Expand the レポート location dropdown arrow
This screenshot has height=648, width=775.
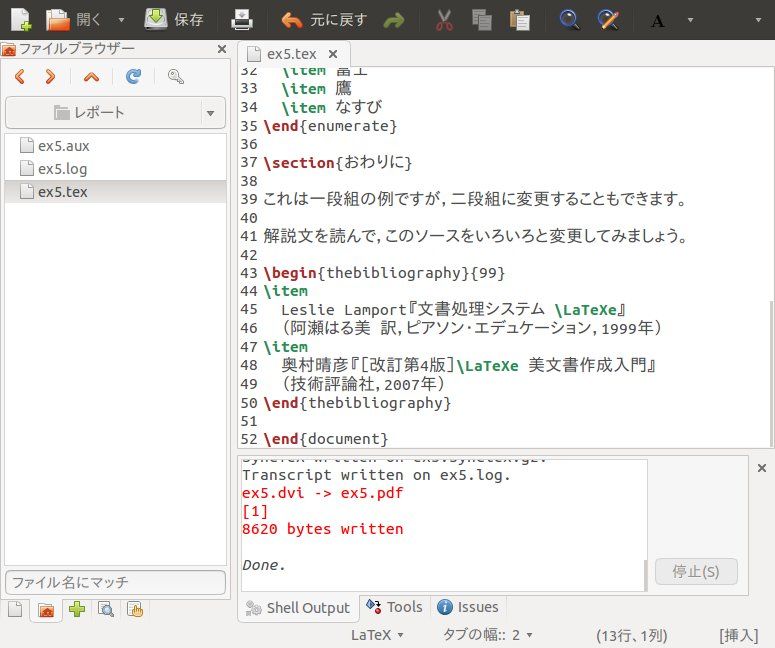coord(211,113)
